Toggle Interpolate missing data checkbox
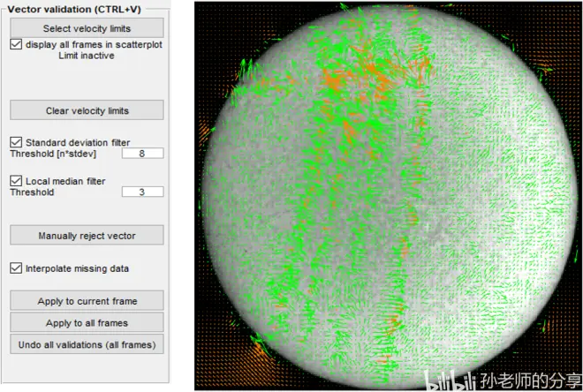 [16, 268]
